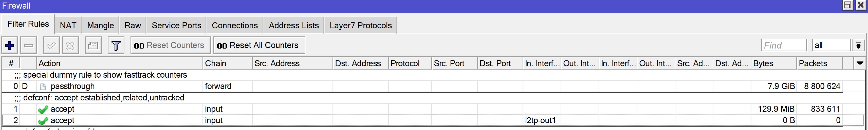
Task: Open the funnel Filter icon
Action: (116, 45)
